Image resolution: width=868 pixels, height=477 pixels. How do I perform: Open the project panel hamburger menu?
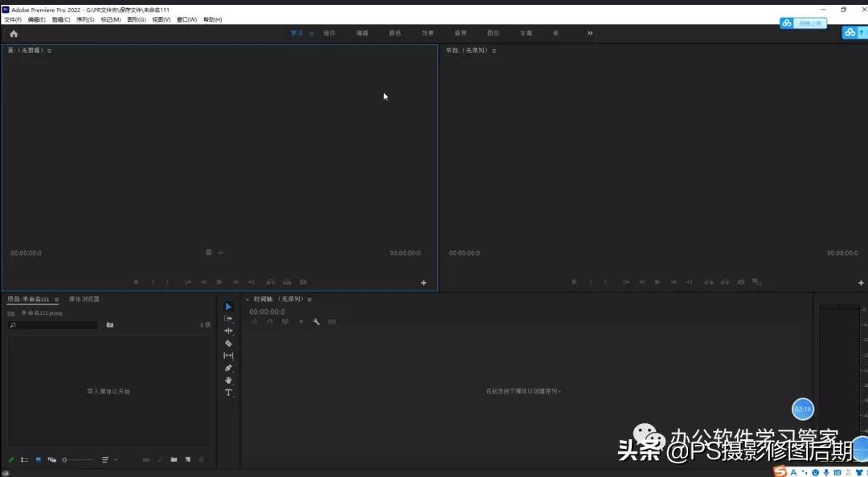pos(56,300)
